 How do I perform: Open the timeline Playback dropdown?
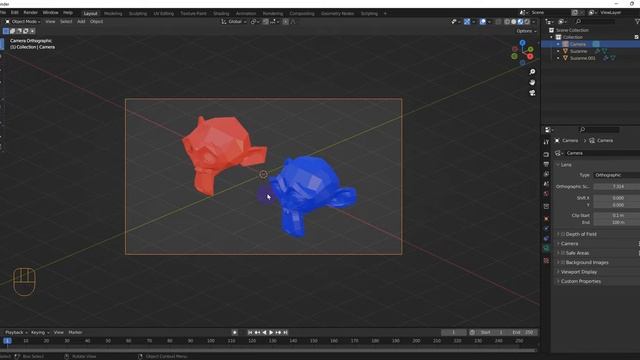click(16, 333)
